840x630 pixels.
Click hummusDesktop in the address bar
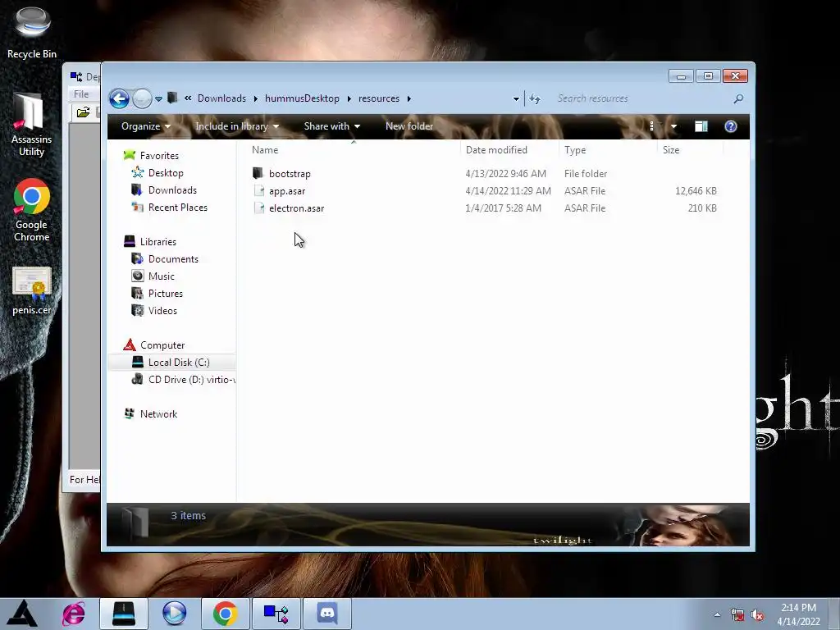(x=302, y=98)
